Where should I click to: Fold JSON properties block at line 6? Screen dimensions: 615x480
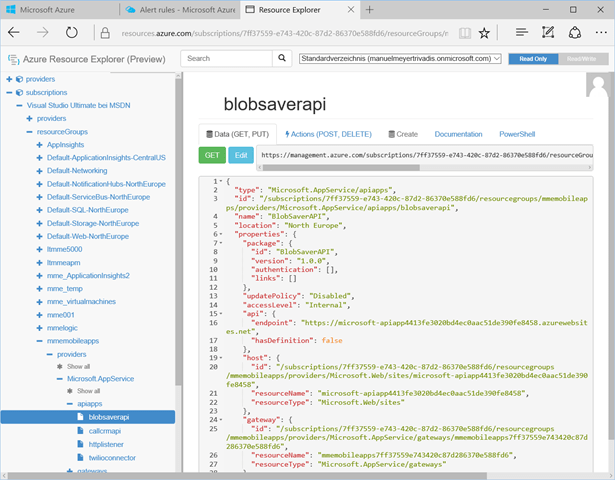pyautogui.click(x=221, y=234)
